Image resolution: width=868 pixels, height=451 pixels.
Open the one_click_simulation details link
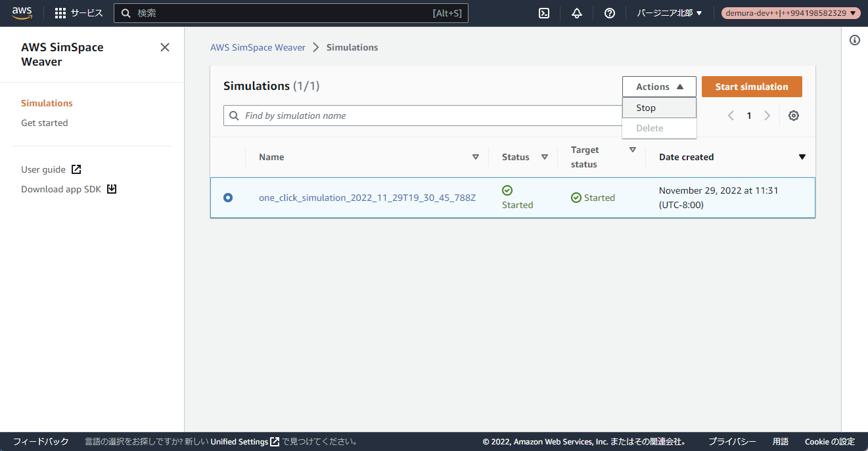point(367,197)
